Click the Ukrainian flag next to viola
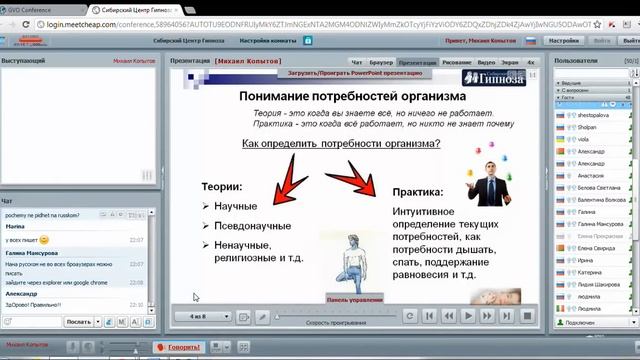The width and height of the screenshot is (640, 360). click(560, 139)
